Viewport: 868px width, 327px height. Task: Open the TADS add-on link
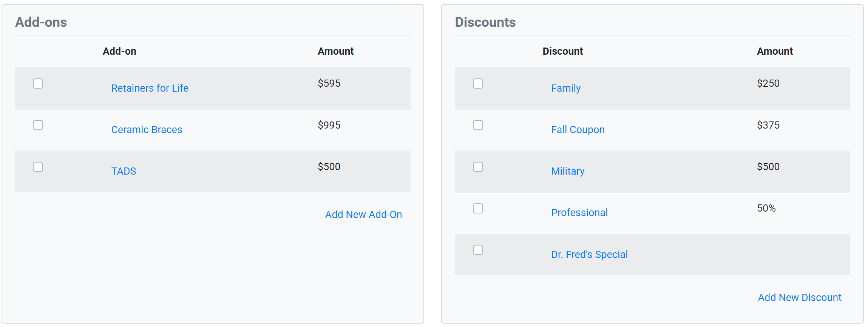click(124, 171)
